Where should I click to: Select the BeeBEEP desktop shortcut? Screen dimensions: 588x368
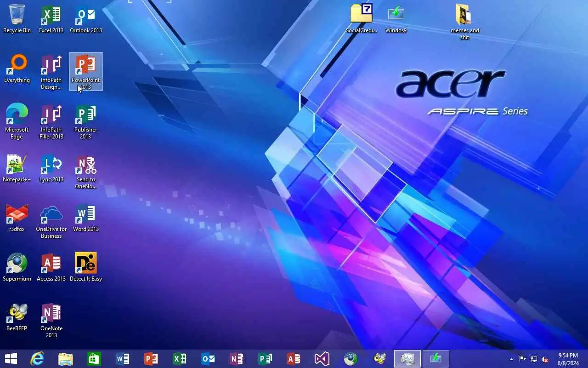point(17,317)
